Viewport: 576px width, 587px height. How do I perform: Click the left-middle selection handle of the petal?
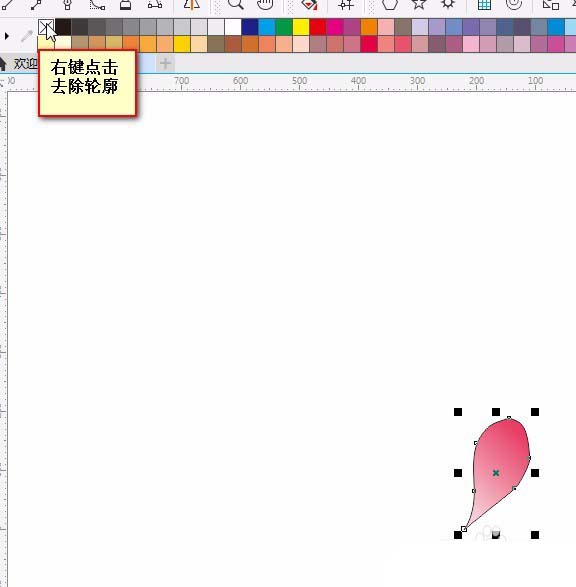[458, 473]
